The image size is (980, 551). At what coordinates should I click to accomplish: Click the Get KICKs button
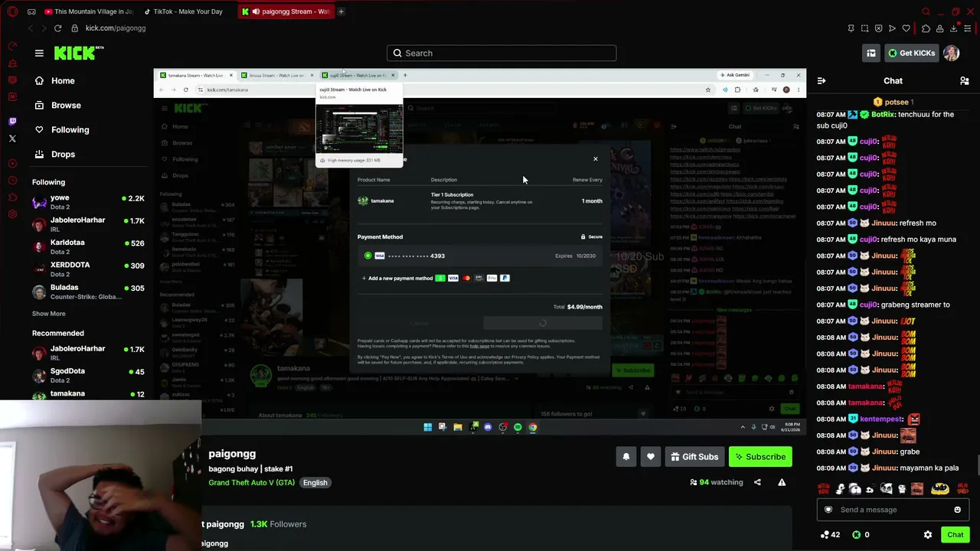tap(911, 53)
